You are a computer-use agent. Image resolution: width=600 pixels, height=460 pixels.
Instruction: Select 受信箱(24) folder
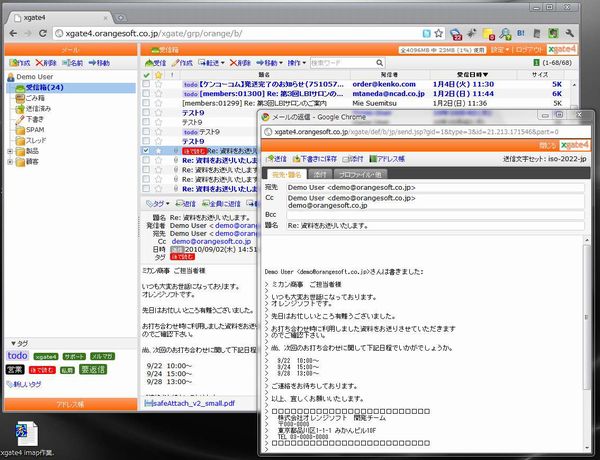point(44,88)
